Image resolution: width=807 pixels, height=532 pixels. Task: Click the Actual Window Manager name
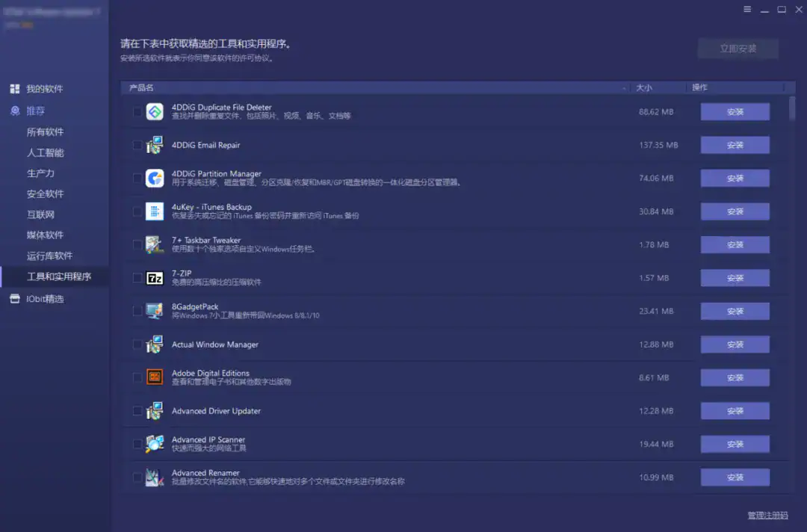(215, 344)
